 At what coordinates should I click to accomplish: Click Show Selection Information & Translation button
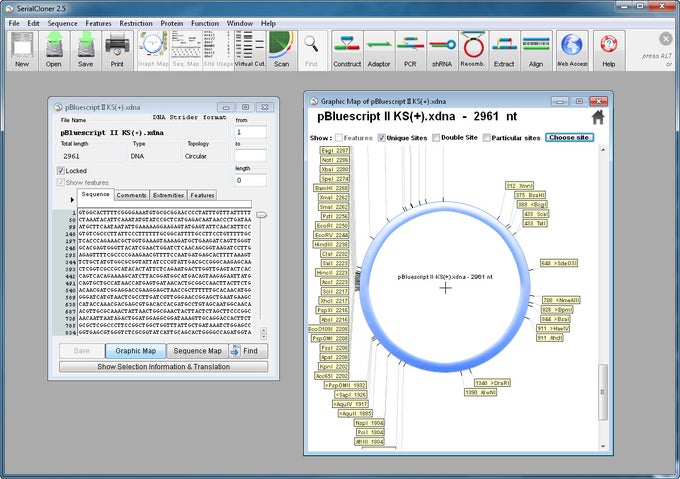coord(163,367)
